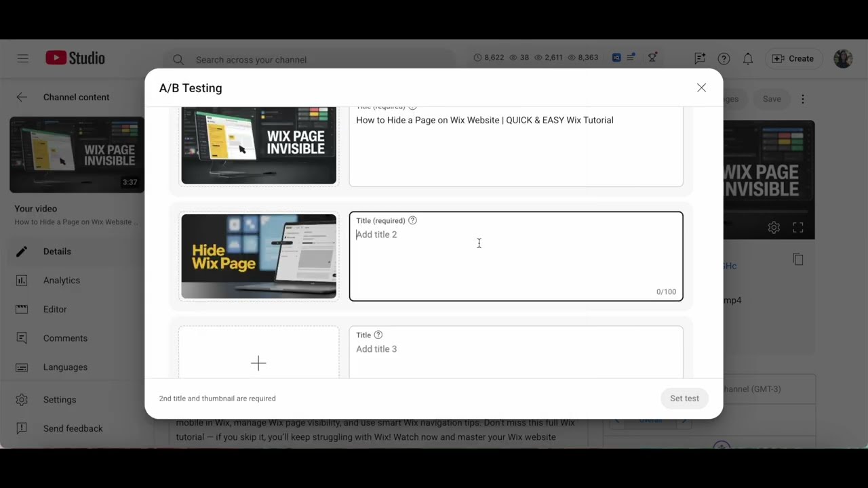Open the help question-mark icon in top bar

pyautogui.click(x=724, y=59)
